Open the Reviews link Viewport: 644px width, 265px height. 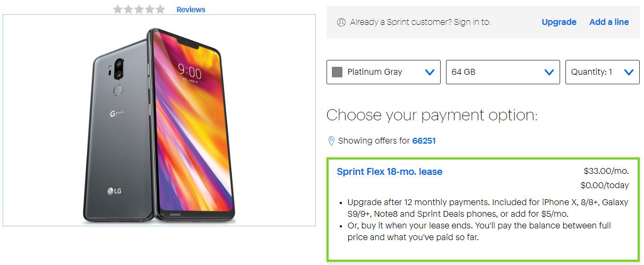pyautogui.click(x=191, y=10)
